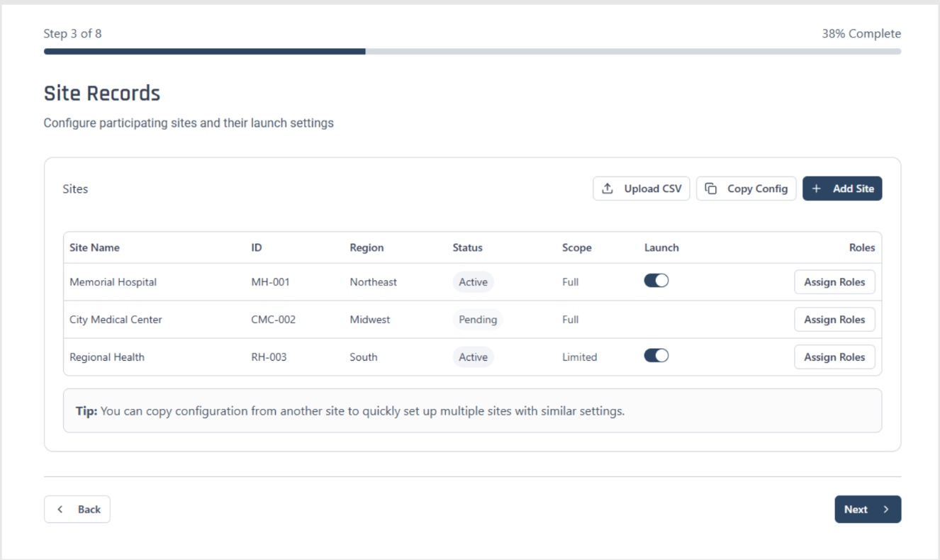The width and height of the screenshot is (940, 560).
Task: Select the Status column header
Action: [467, 248]
